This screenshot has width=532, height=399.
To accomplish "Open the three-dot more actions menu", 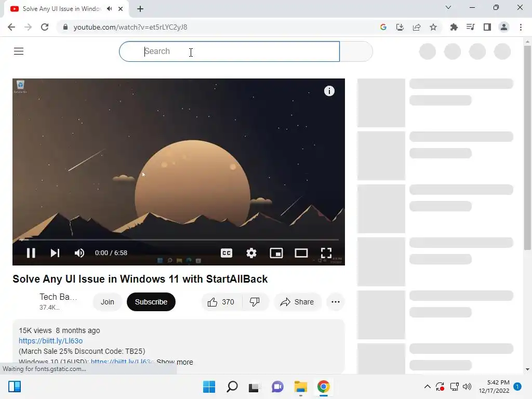I will click(x=336, y=302).
